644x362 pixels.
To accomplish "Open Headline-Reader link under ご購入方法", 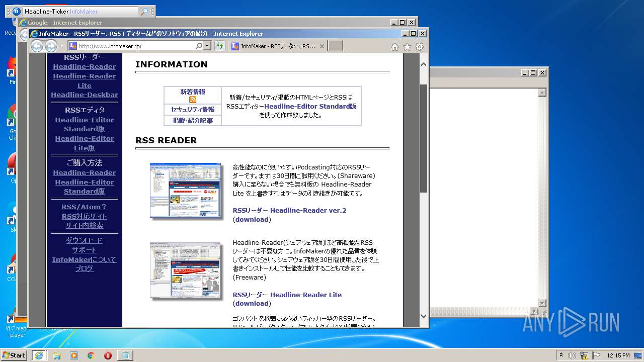I will point(85,172).
